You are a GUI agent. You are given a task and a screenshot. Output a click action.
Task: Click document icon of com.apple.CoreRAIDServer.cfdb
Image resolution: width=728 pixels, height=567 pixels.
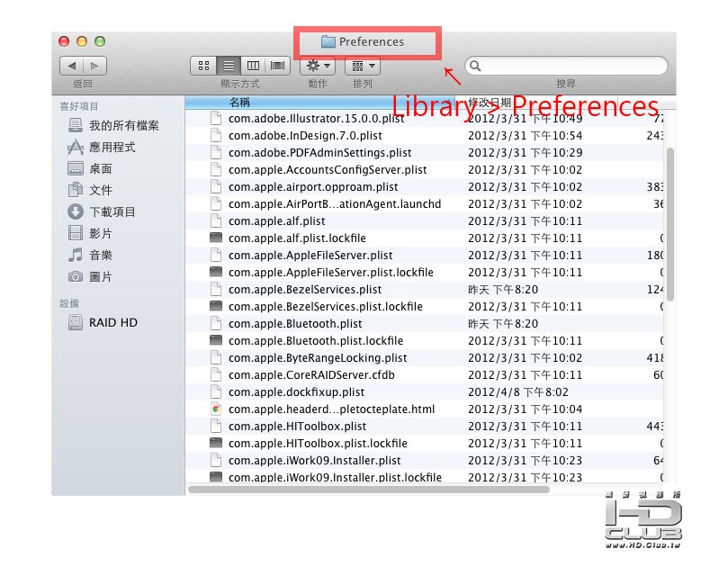coord(216,374)
